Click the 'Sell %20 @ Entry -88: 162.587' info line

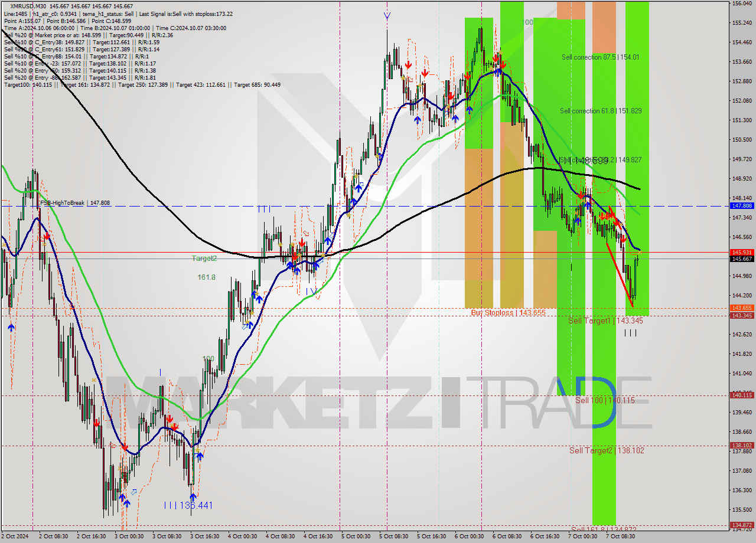tap(80, 78)
